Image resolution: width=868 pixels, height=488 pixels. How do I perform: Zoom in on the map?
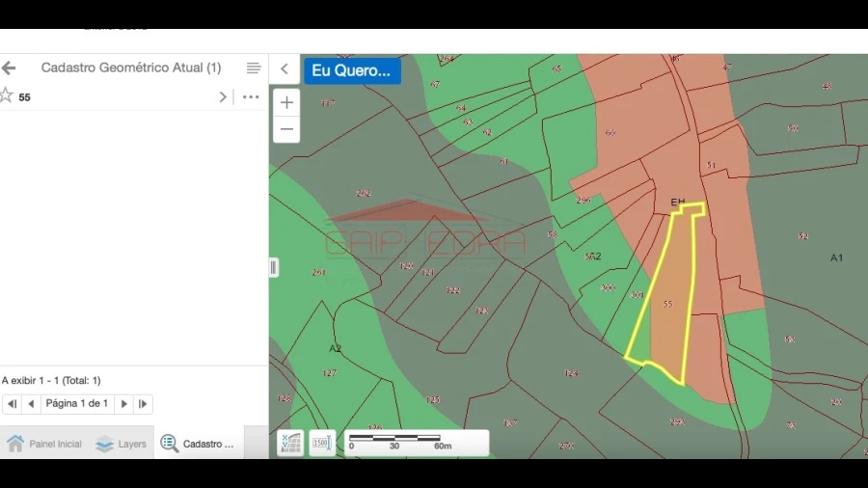tap(286, 102)
